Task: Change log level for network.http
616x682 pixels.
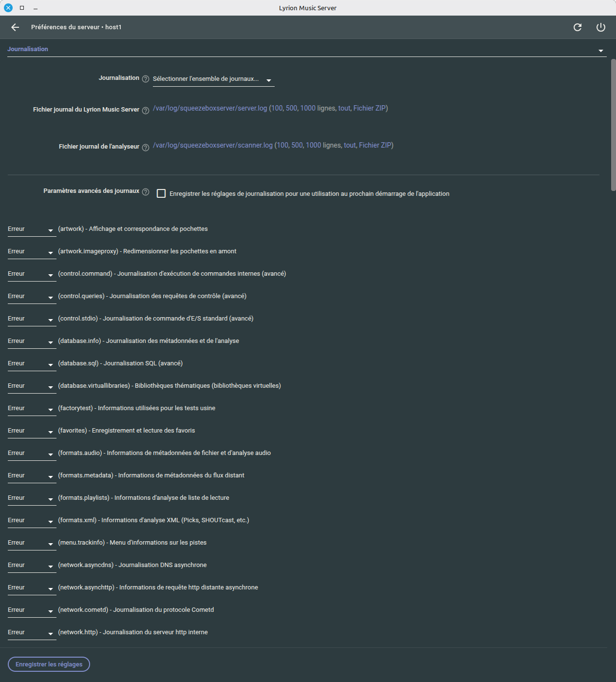Action: click(x=32, y=633)
